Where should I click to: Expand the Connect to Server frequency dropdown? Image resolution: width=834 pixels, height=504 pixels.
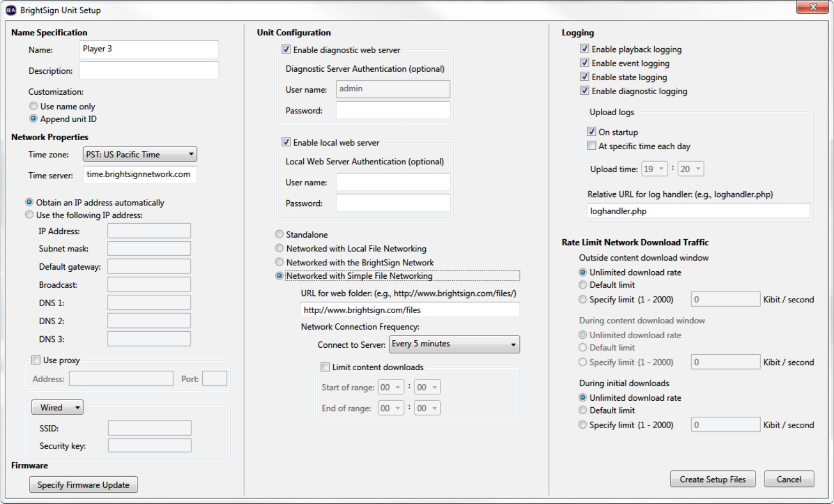(x=454, y=344)
